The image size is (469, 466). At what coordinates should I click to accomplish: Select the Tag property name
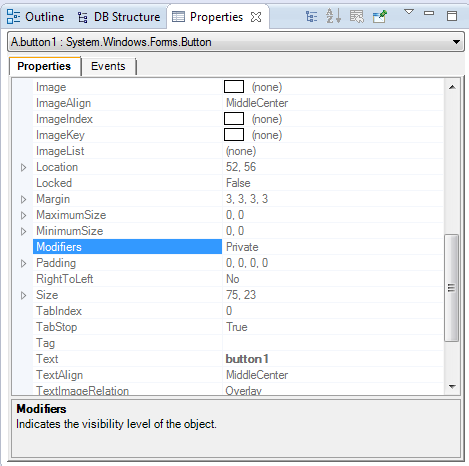tap(45, 343)
